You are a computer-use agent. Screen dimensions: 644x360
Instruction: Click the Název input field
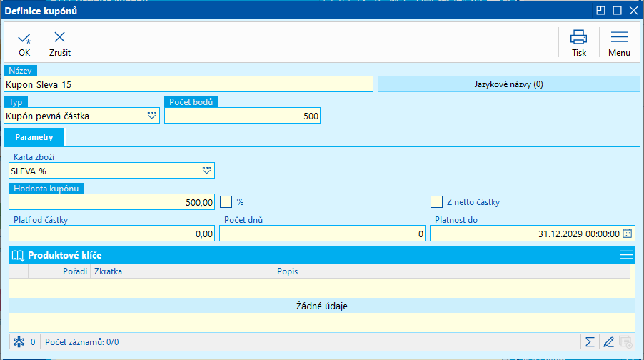188,84
